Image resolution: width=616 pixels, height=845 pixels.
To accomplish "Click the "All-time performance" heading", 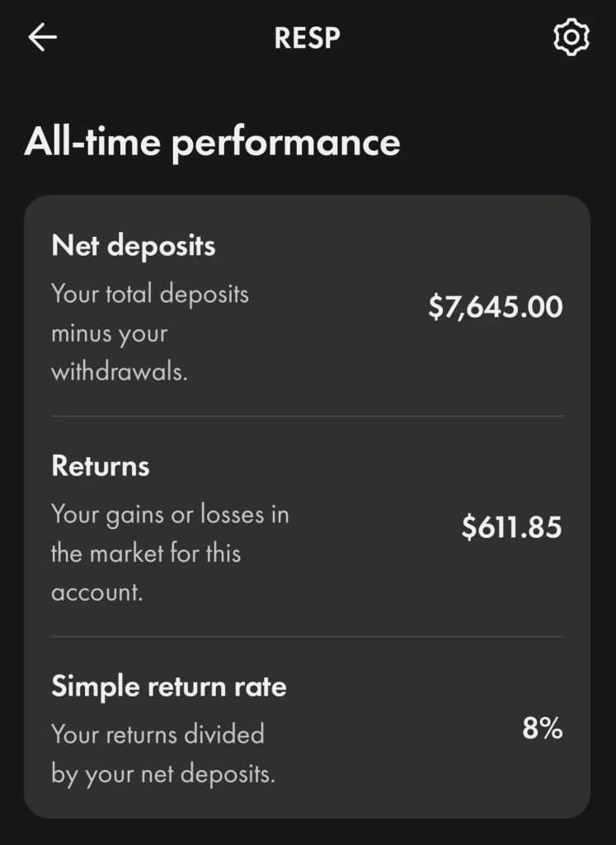I will pos(212,142).
